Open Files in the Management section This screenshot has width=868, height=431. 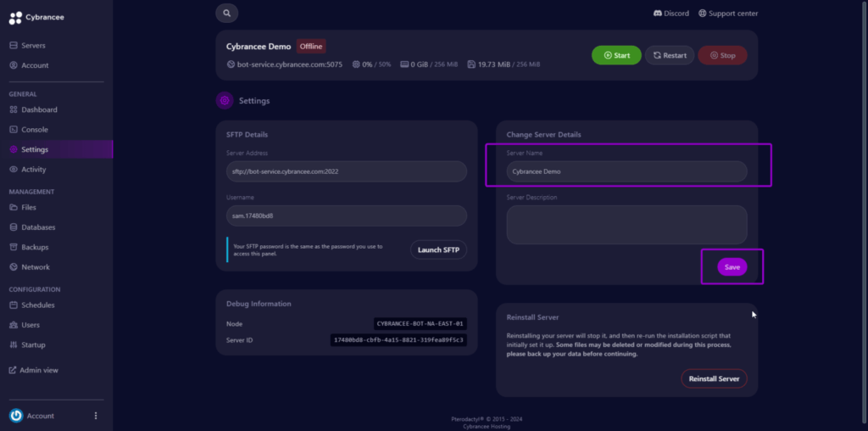(x=29, y=207)
